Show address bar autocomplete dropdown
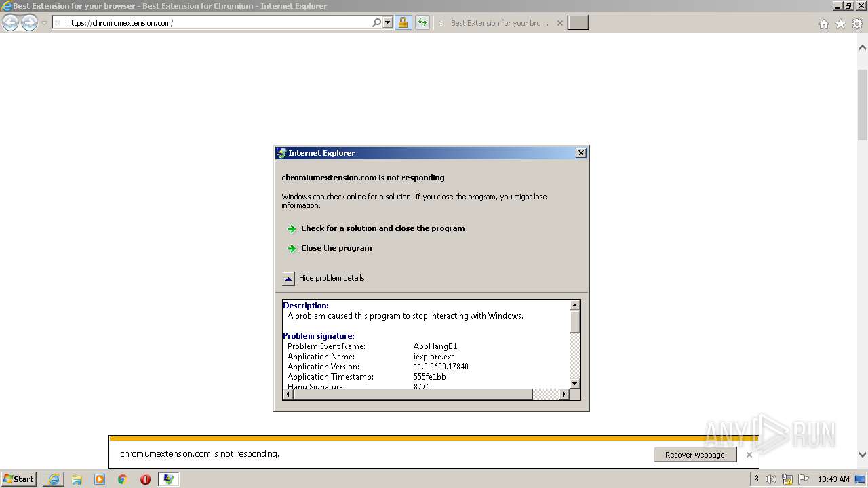The width and height of the screenshot is (868, 488). click(x=388, y=23)
